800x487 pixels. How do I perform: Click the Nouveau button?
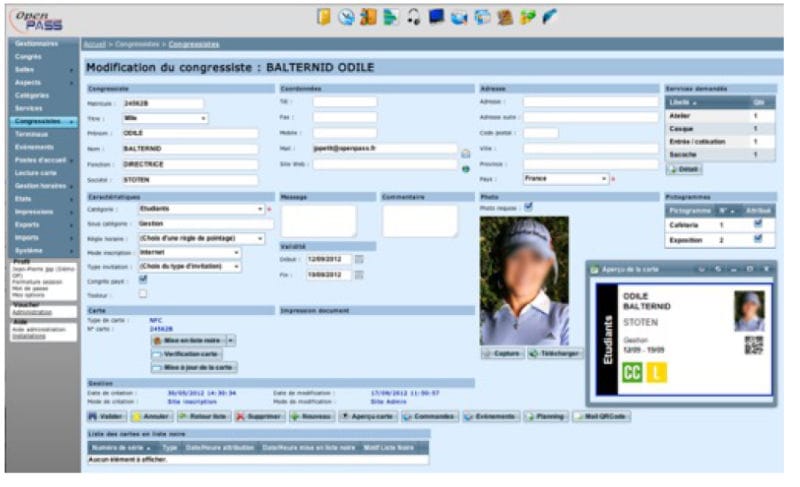click(x=311, y=417)
